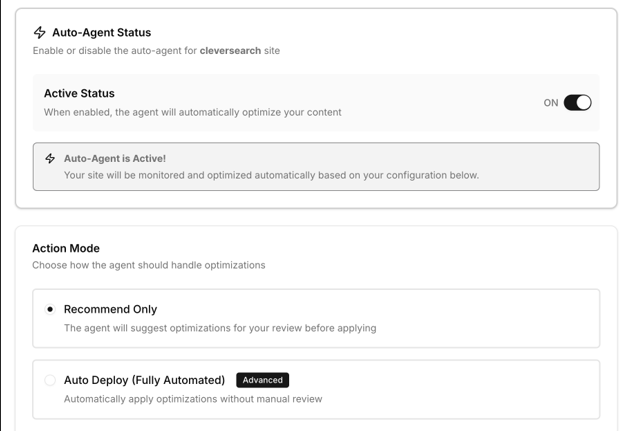Click the Auto Deploy description text
624x431 pixels.
point(193,399)
